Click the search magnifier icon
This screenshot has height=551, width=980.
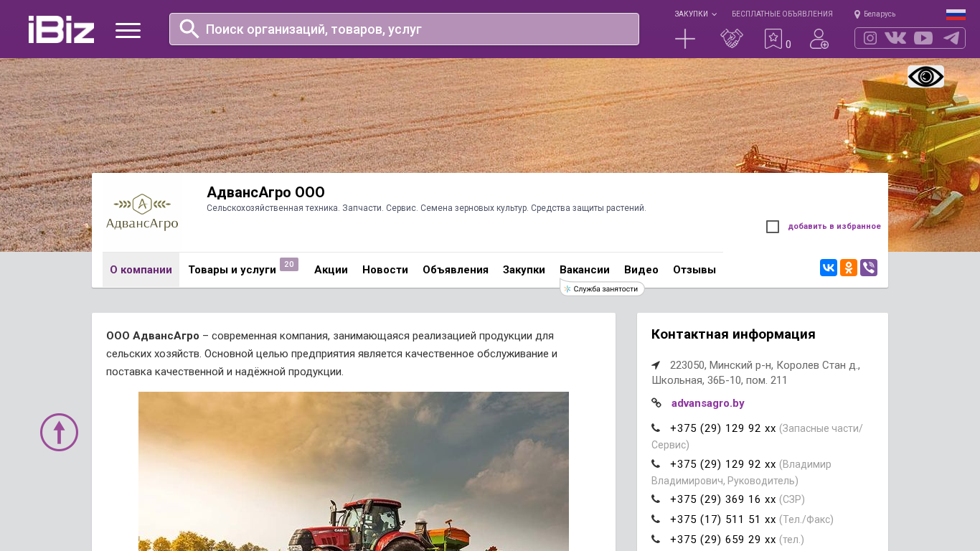(189, 29)
